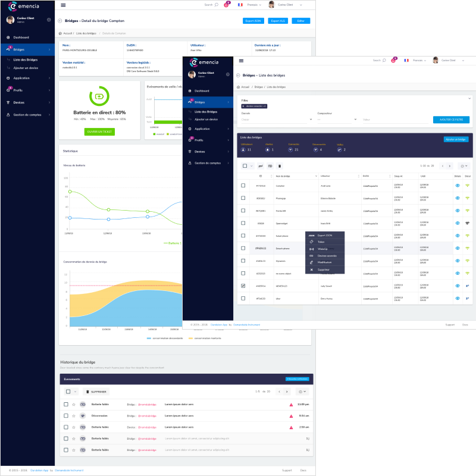The image size is (476, 476).
Task: Check the checkbox for the Compton bridge row
Action: [x=243, y=186]
